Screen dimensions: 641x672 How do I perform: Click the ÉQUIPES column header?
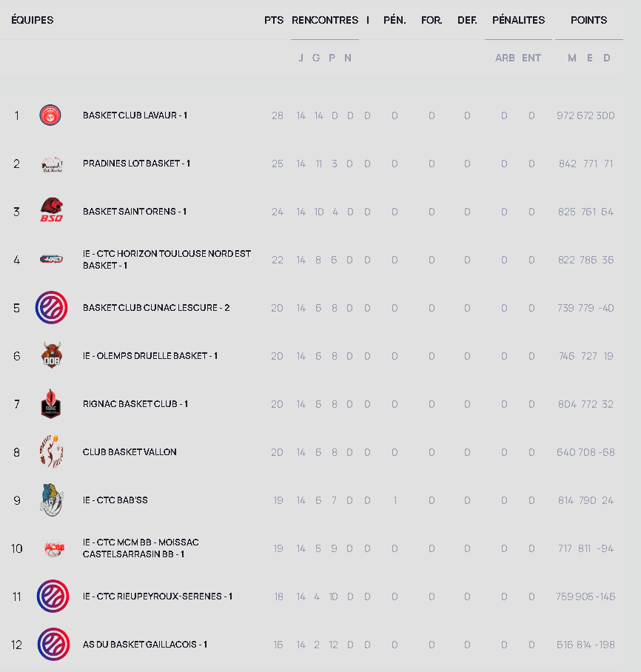coord(33,20)
